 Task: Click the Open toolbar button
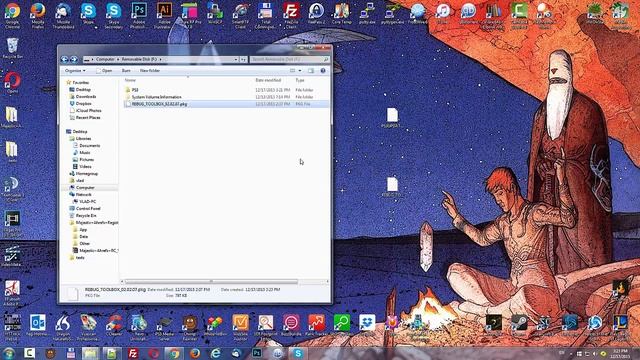tap(104, 71)
